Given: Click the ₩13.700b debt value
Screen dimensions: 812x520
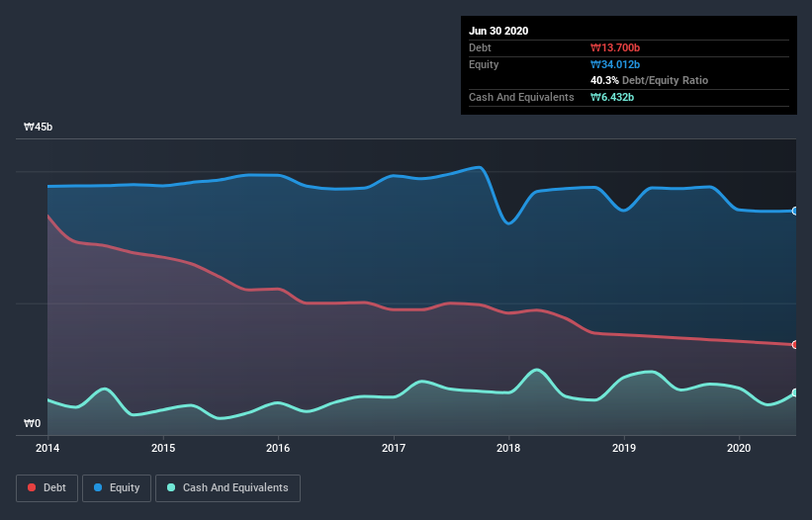Looking at the screenshot, I should tap(615, 48).
